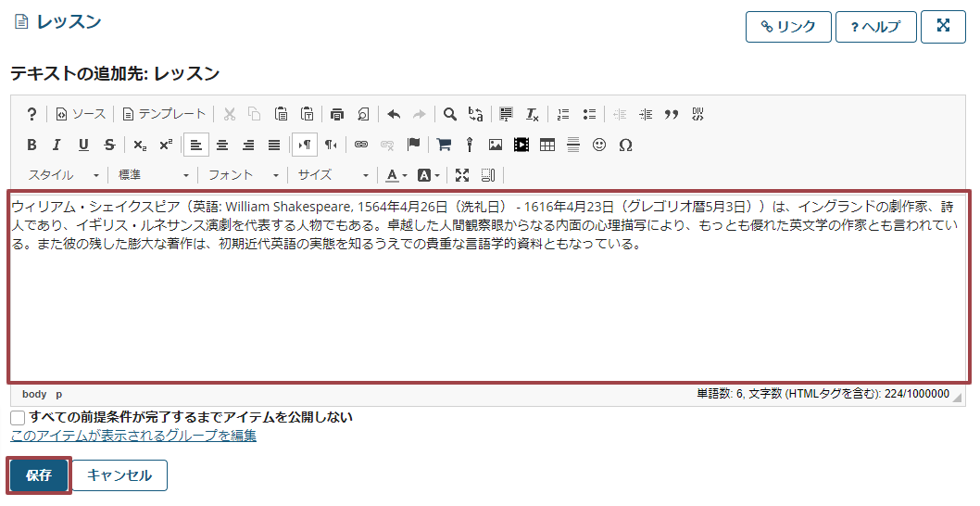Create a DIV container
The width and height of the screenshot is (980, 506).
tap(698, 114)
